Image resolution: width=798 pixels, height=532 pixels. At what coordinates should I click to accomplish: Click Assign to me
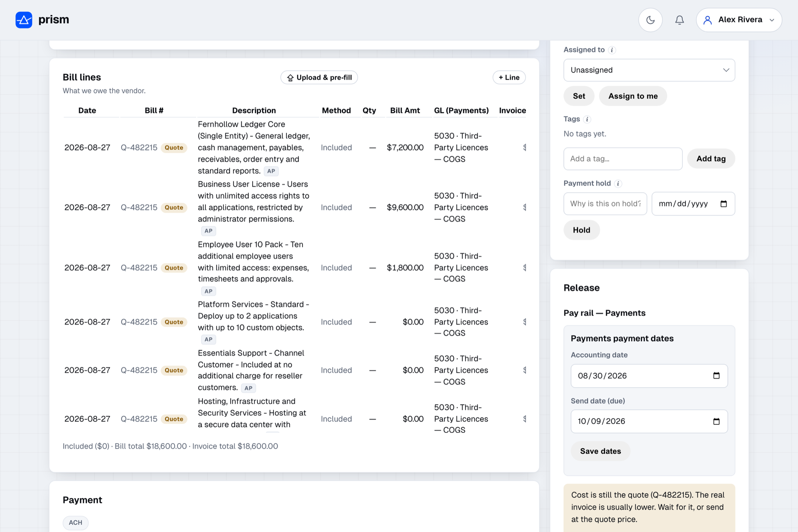point(633,96)
